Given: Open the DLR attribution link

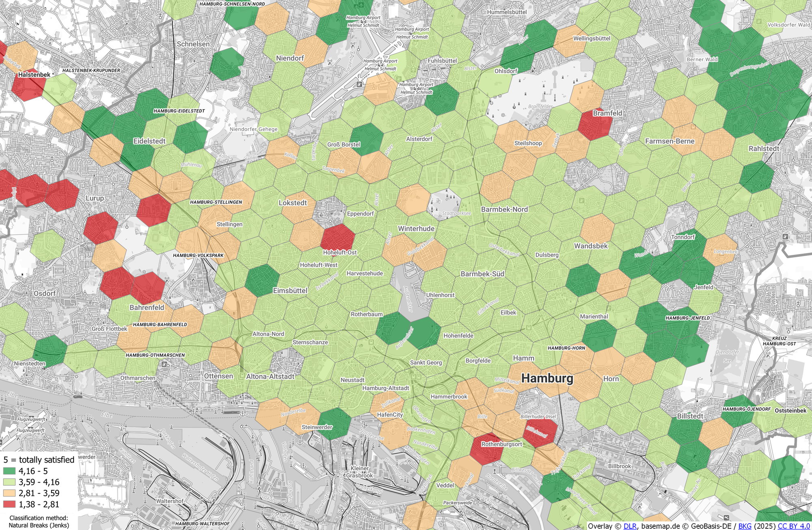Looking at the screenshot, I should pyautogui.click(x=630, y=526).
